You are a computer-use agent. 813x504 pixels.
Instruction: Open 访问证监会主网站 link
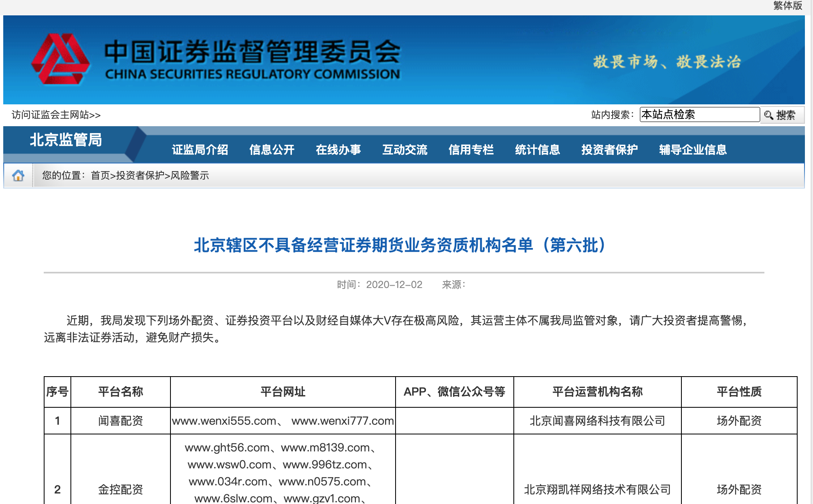(55, 114)
